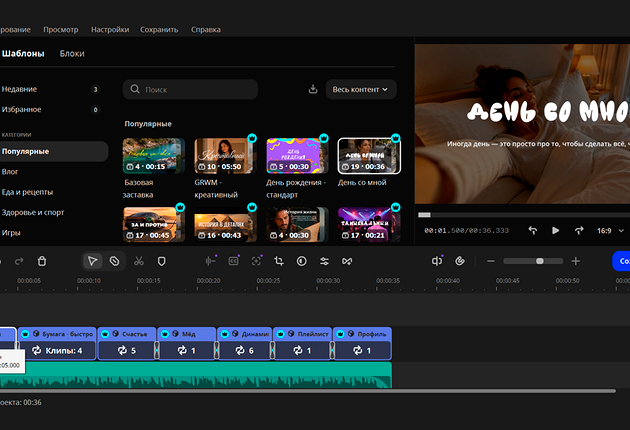Step forward one frame in preview
The width and height of the screenshot is (630, 430).
[579, 230]
